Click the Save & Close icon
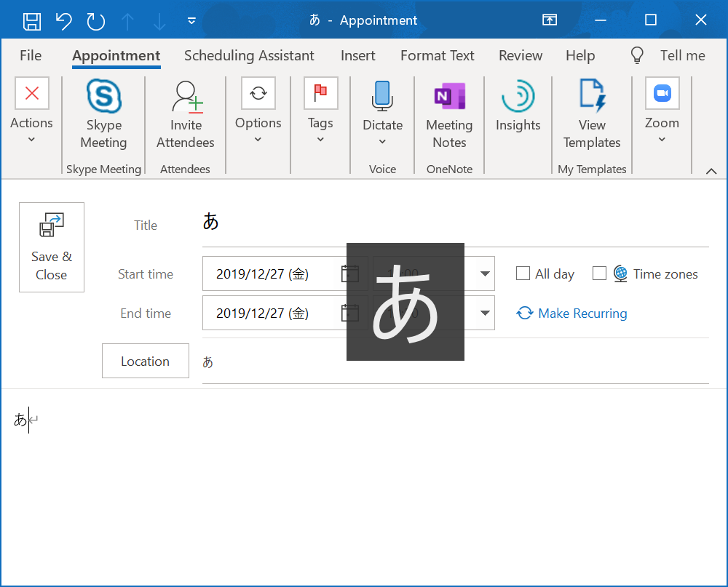Image resolution: width=728 pixels, height=587 pixels. tap(51, 224)
